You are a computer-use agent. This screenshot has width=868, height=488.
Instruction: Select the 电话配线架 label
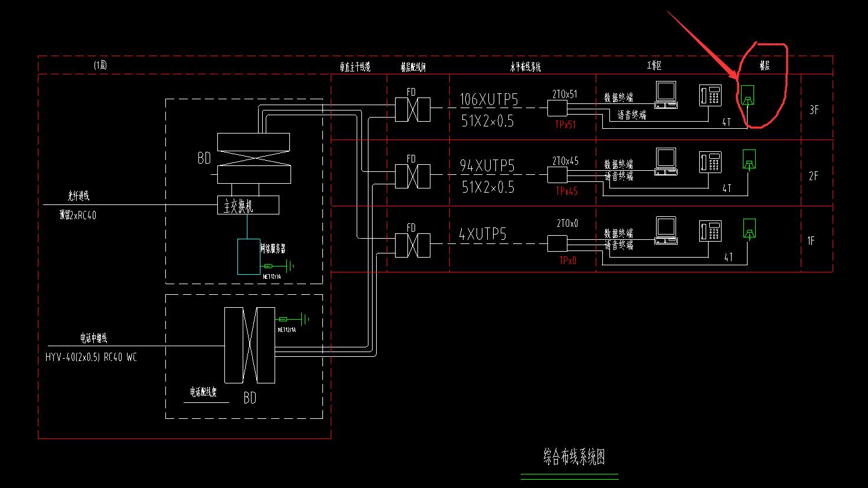pyautogui.click(x=203, y=392)
